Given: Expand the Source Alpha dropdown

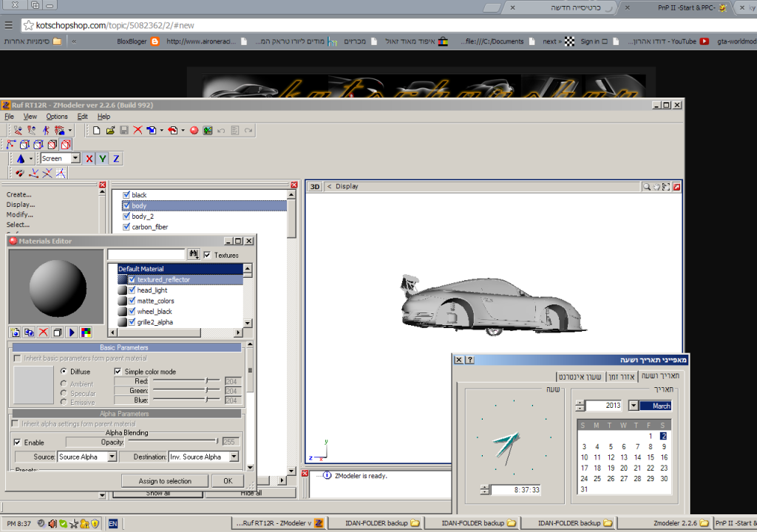Looking at the screenshot, I should pyautogui.click(x=112, y=457).
